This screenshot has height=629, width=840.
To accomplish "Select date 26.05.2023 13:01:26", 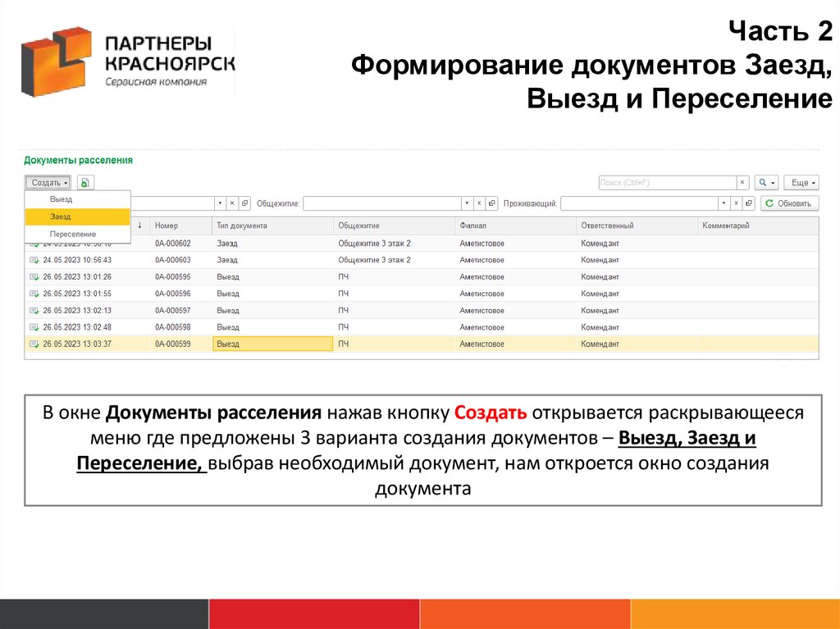I will [77, 277].
